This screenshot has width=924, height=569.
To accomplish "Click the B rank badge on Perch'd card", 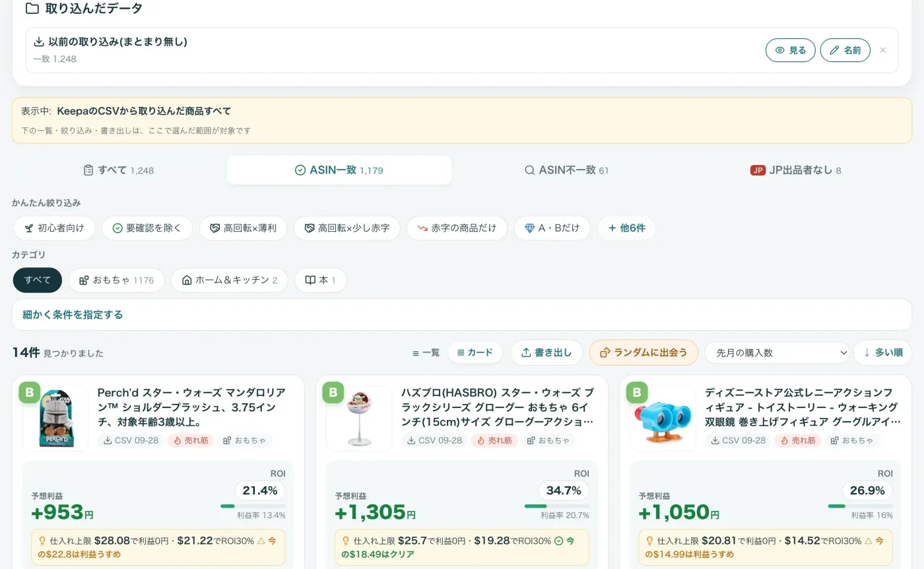I will point(29,393).
